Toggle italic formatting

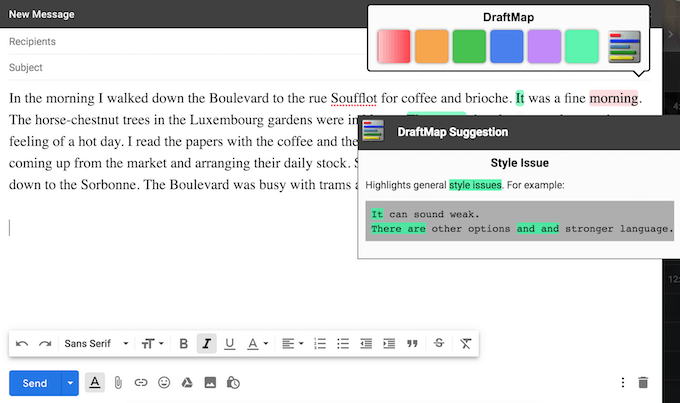206,344
